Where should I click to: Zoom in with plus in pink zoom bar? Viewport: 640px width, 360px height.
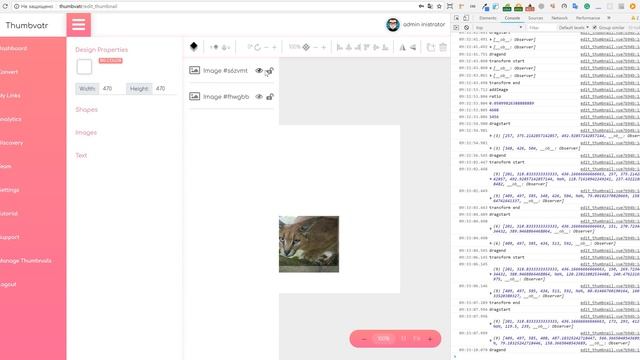430,339
